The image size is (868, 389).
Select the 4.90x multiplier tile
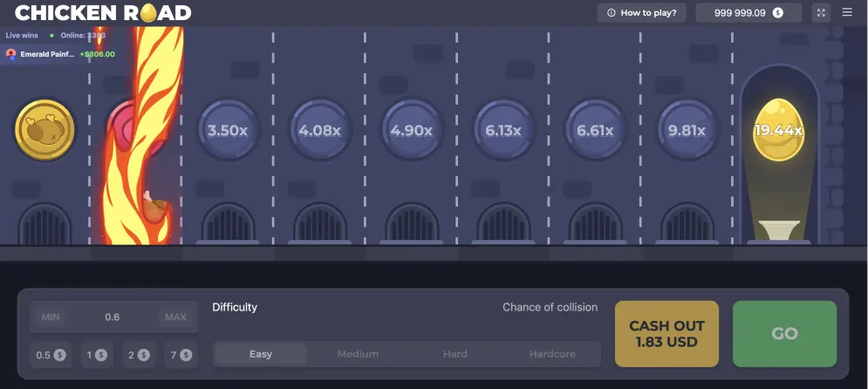pyautogui.click(x=411, y=131)
